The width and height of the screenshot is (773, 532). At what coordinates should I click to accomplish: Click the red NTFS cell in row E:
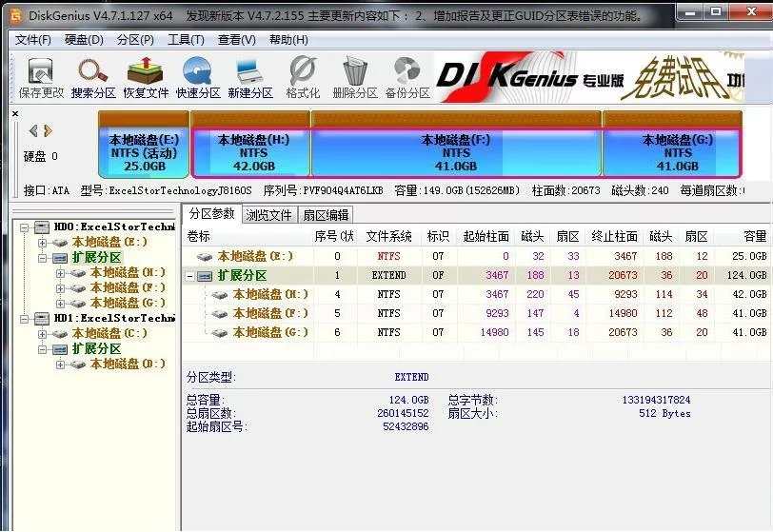click(389, 256)
